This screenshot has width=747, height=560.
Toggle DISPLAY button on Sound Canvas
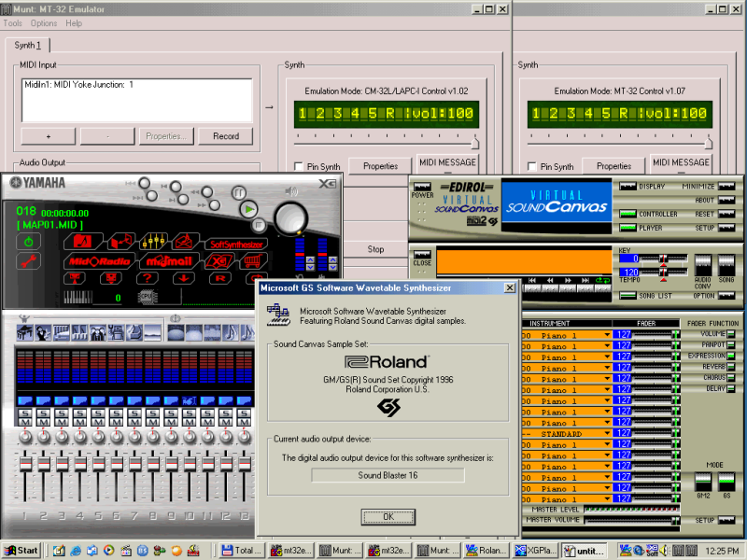pyautogui.click(x=627, y=186)
